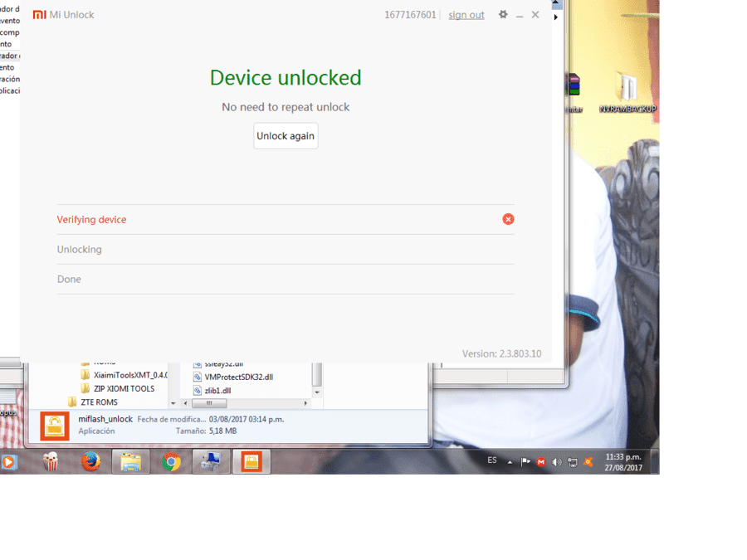Click left arrow of horizontal file list scrollbar
747x560 pixels.
click(x=185, y=403)
